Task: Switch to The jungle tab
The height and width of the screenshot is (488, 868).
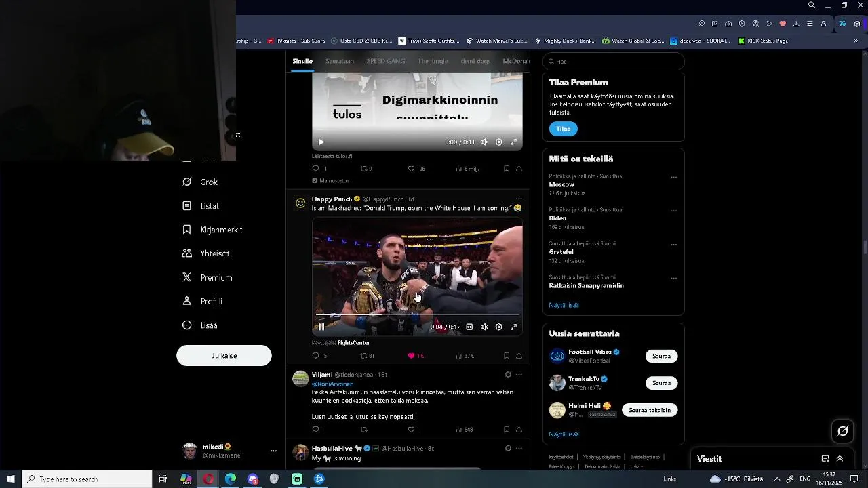Action: (x=433, y=61)
